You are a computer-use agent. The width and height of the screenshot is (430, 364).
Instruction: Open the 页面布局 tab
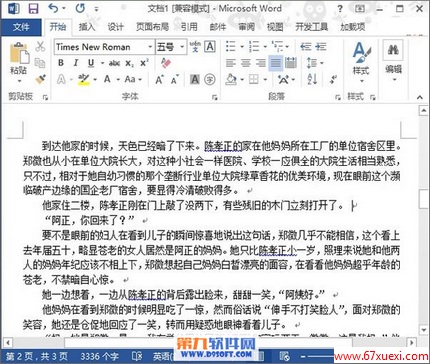152,27
